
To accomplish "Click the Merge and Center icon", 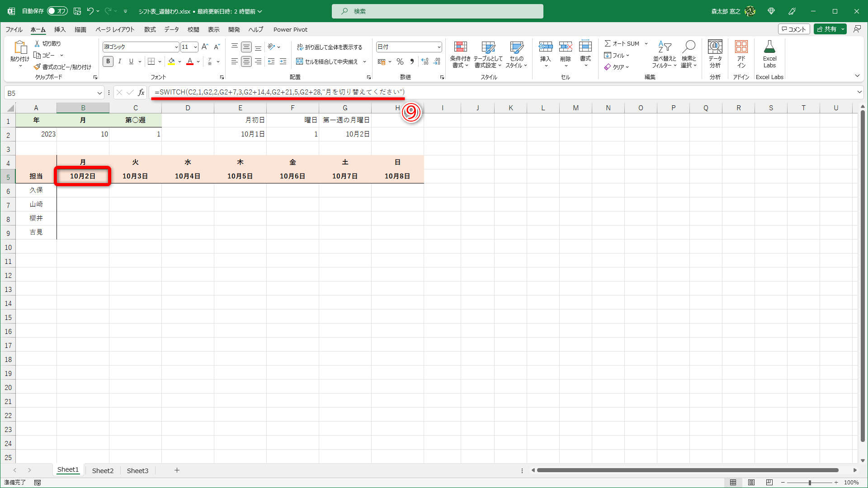I will (x=299, y=61).
